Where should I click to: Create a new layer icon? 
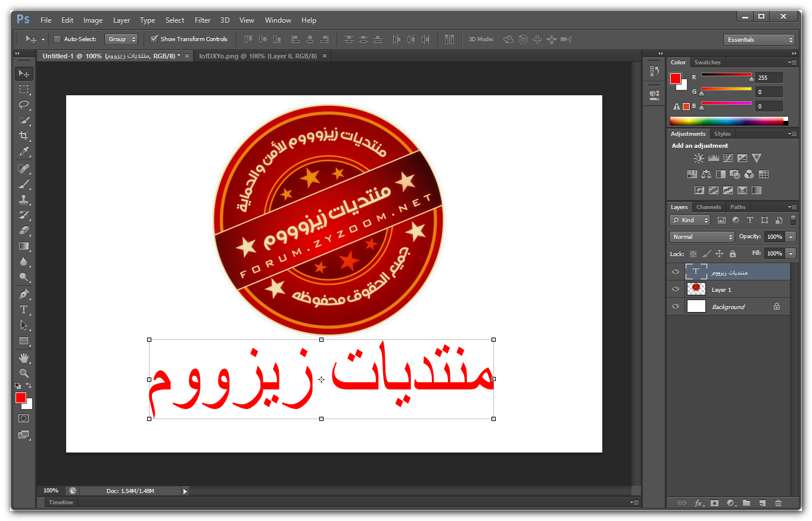point(762,503)
